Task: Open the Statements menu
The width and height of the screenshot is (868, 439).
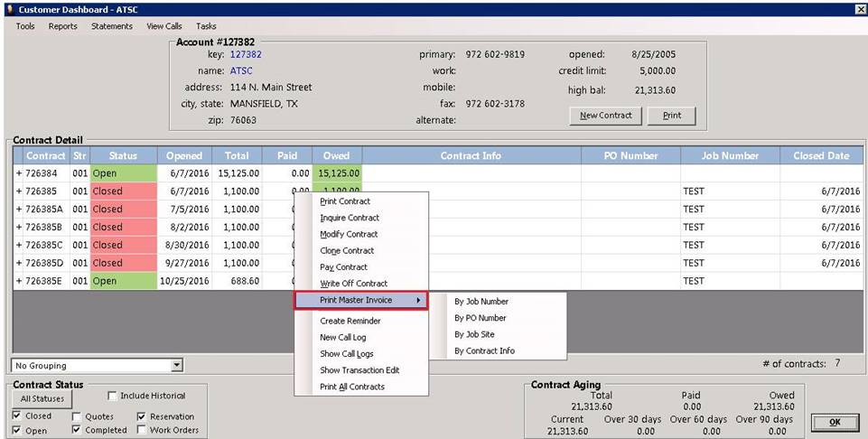Action: click(111, 26)
